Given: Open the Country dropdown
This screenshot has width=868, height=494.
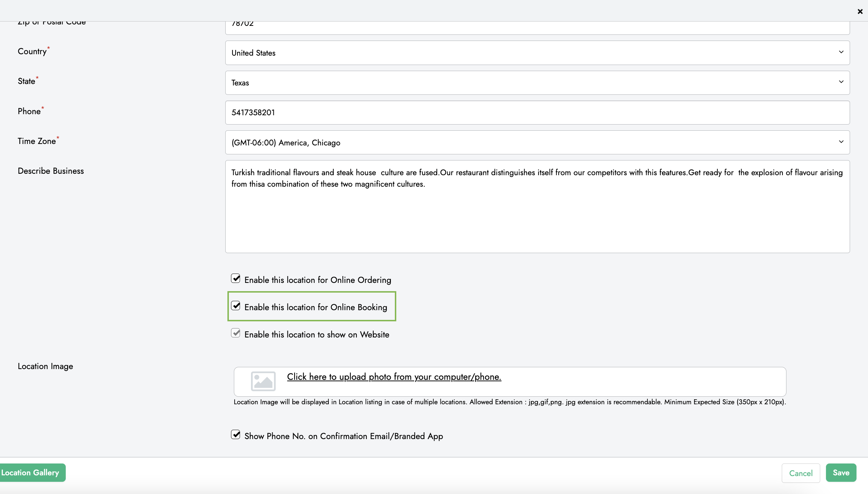Looking at the screenshot, I should (537, 53).
